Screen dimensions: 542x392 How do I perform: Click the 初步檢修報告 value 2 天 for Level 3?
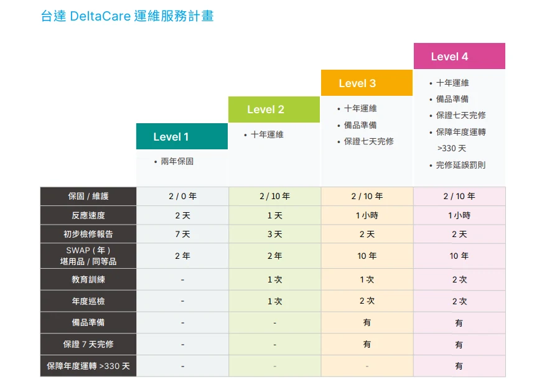tap(367, 235)
